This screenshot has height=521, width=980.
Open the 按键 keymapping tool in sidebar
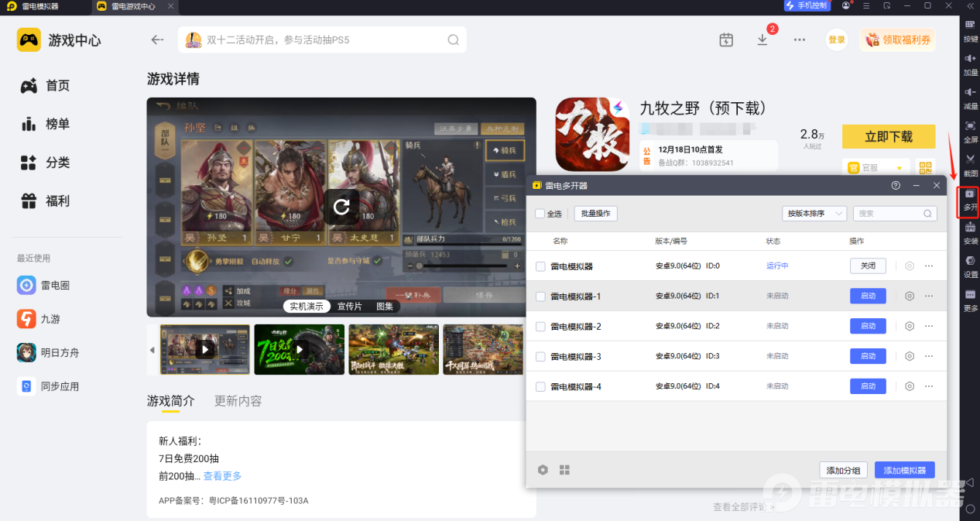(x=970, y=30)
